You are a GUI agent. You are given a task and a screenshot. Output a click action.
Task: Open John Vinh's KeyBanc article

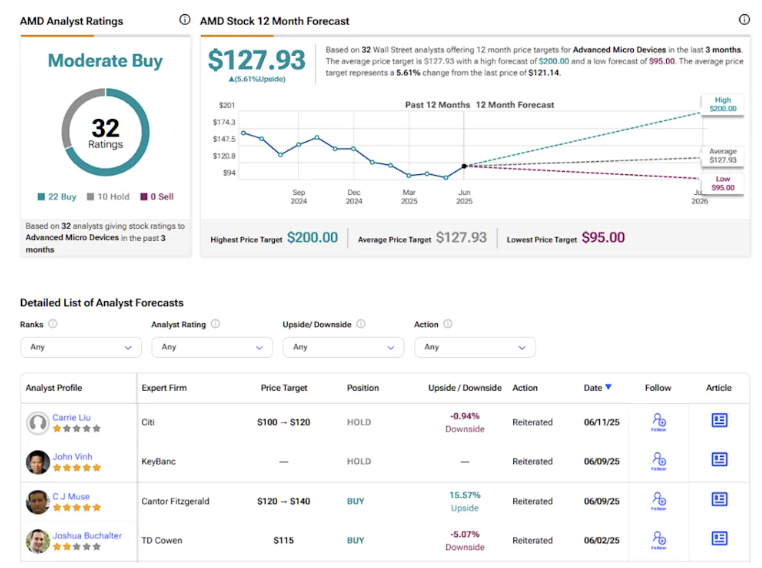click(719, 460)
